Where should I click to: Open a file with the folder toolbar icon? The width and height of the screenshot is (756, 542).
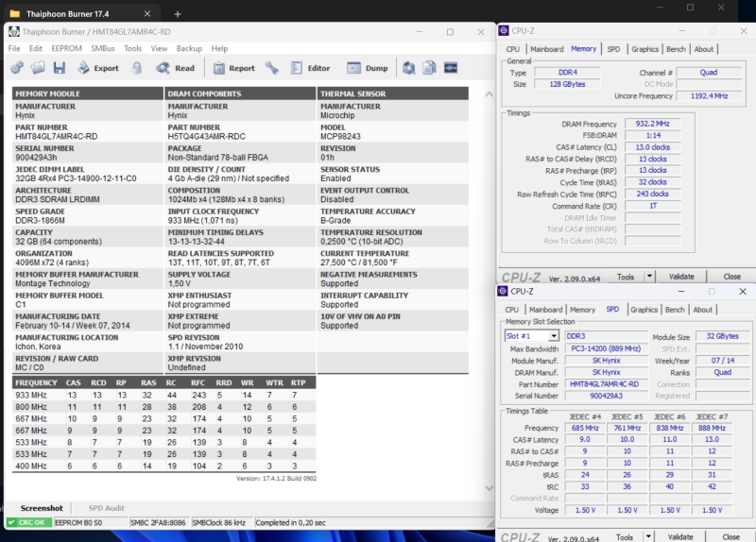(38, 68)
